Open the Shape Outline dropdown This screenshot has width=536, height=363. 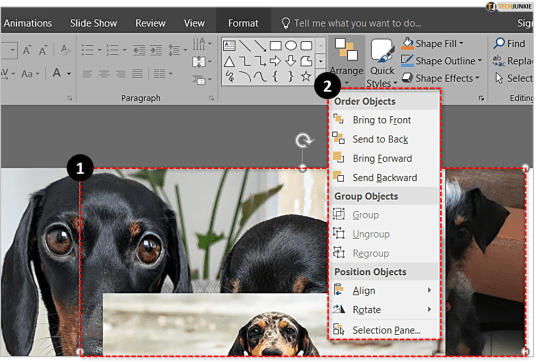tap(441, 61)
